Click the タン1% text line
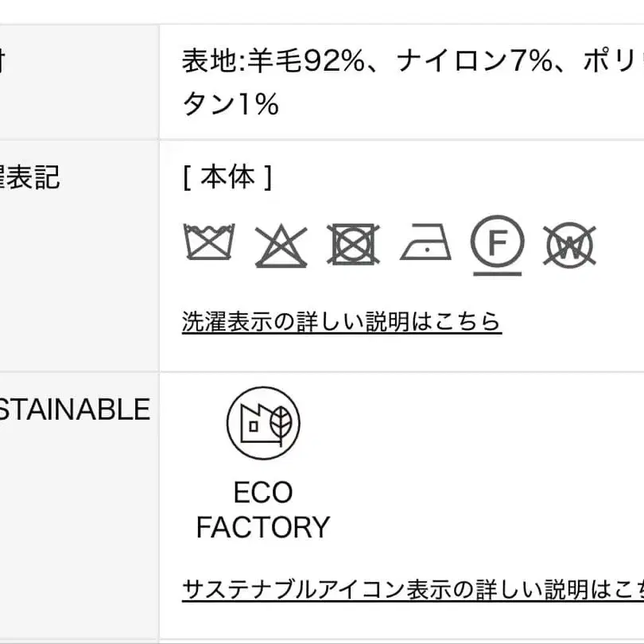This screenshot has height=644, width=644. click(231, 104)
